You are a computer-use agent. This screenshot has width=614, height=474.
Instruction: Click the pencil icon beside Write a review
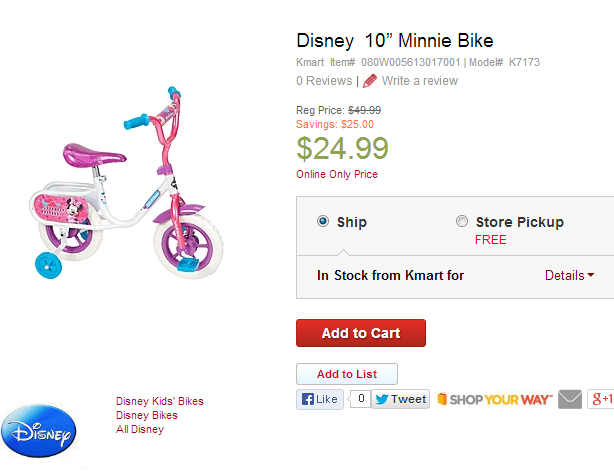tap(370, 81)
